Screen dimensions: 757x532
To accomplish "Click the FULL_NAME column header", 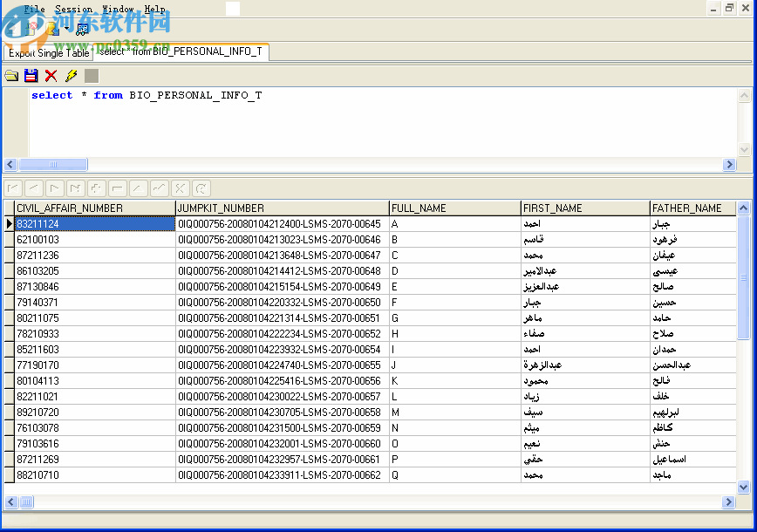I will point(454,208).
